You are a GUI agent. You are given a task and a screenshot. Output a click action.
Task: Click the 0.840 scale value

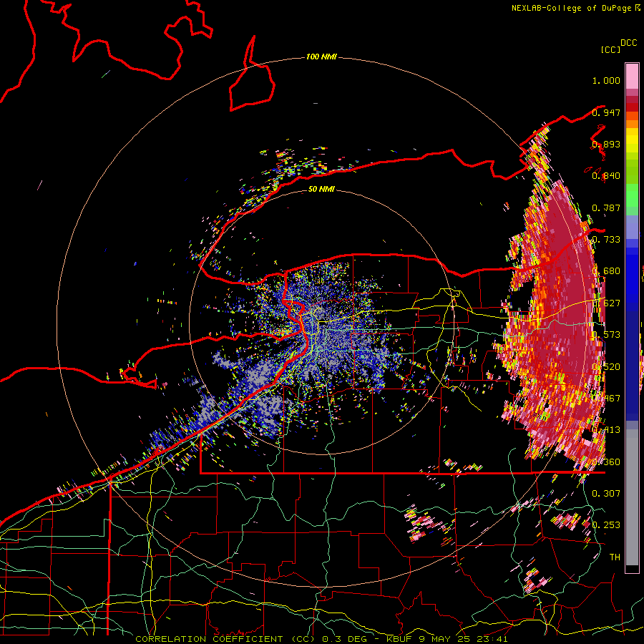[606, 176]
